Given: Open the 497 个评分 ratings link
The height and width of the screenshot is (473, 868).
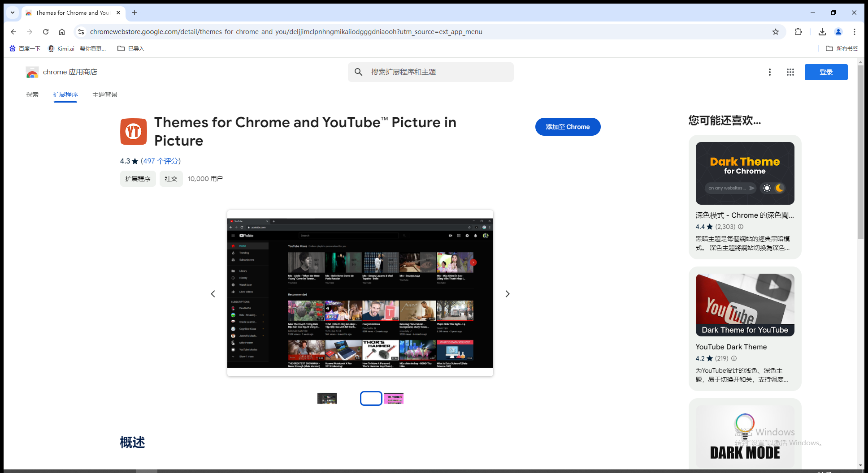Looking at the screenshot, I should 161,161.
